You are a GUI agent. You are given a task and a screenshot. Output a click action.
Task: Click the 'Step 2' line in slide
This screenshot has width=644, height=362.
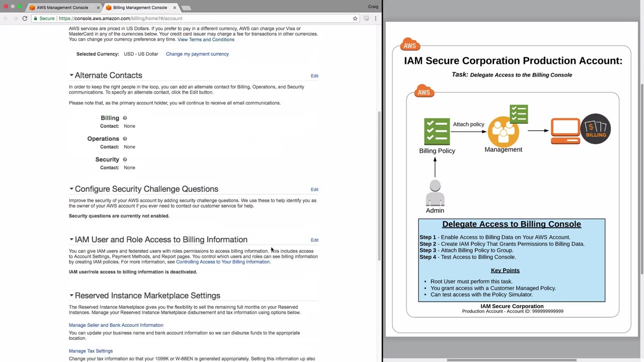(x=502, y=244)
